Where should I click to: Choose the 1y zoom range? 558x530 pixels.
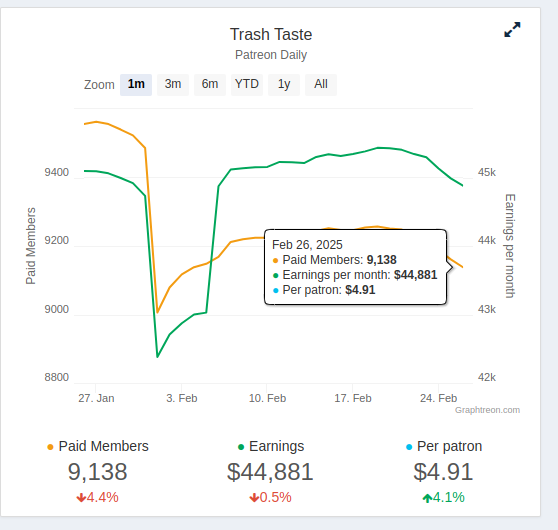click(284, 84)
